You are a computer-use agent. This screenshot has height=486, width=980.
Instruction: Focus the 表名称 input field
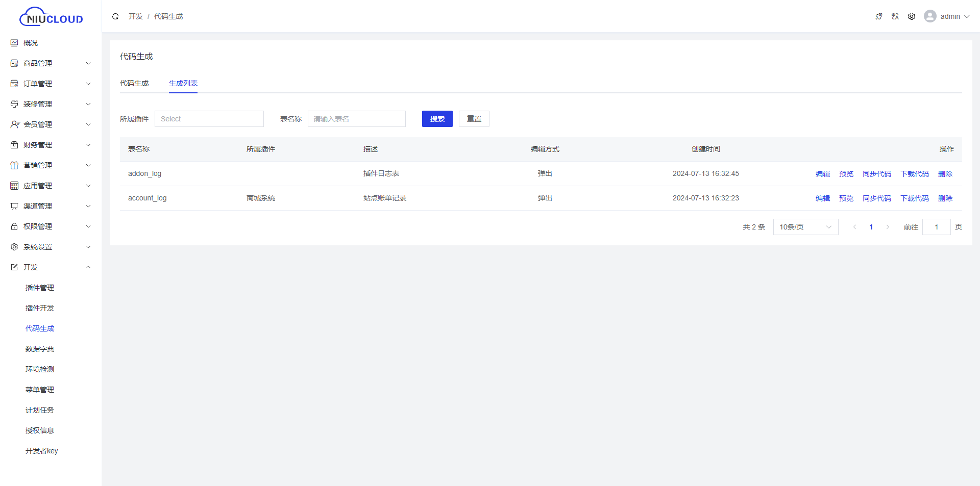point(356,119)
